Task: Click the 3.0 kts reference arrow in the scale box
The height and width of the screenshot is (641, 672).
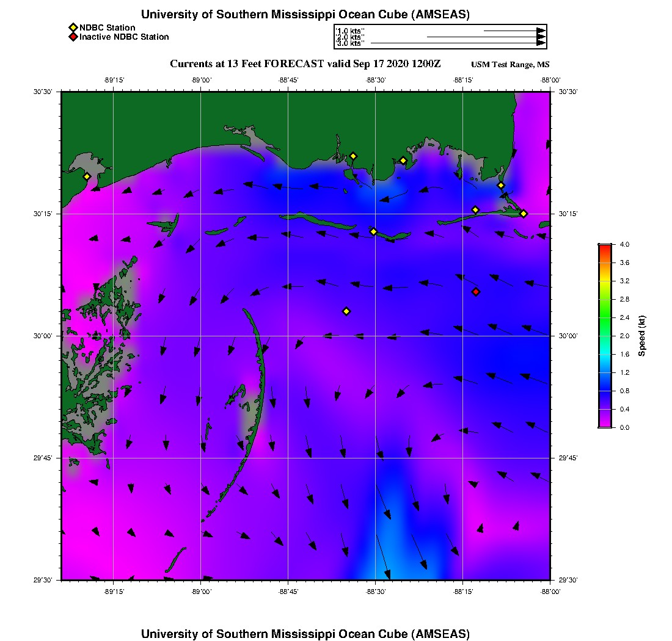Action: point(458,43)
